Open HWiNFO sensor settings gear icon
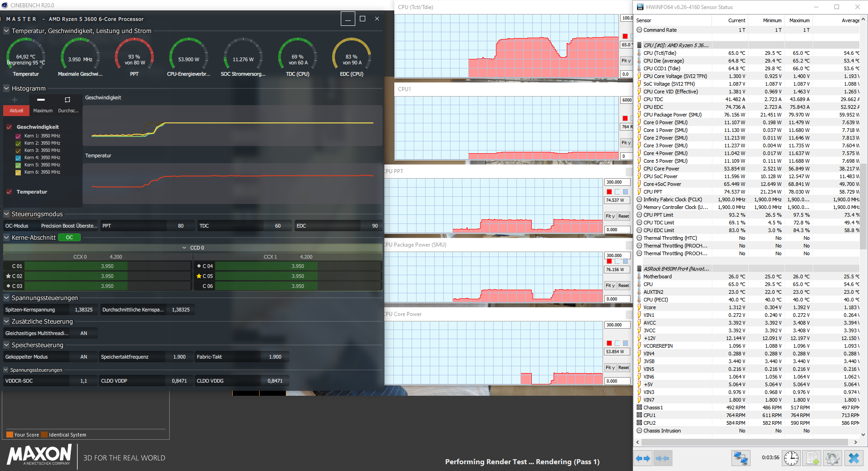The image size is (868, 471). point(833,458)
